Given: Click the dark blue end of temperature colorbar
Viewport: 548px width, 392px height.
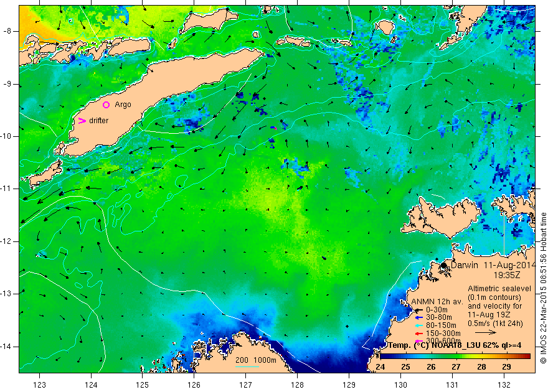Looking at the screenshot, I should (x=383, y=357).
